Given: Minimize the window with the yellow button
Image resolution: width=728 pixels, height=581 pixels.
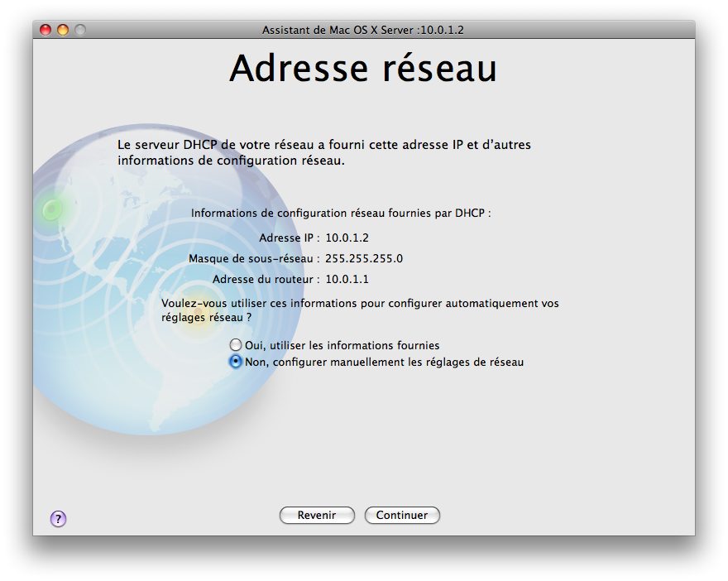Looking at the screenshot, I should pyautogui.click(x=63, y=30).
